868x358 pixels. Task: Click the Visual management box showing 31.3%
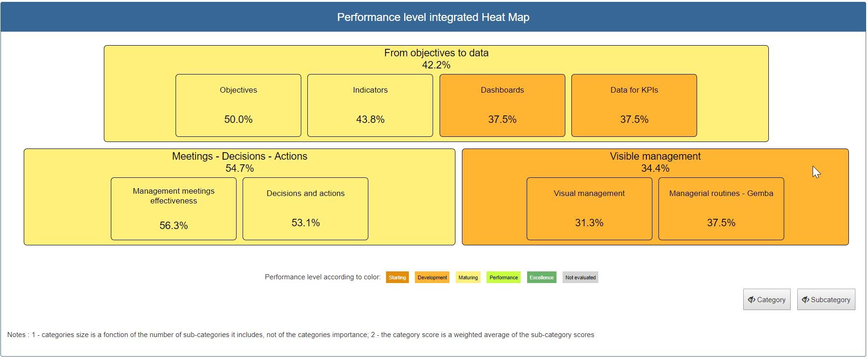(589, 209)
